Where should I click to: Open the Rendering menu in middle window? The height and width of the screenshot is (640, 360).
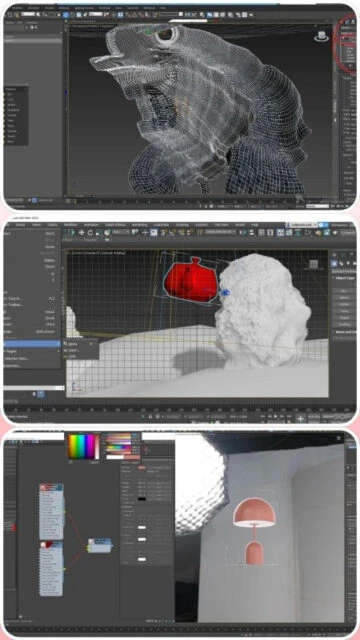coord(139,225)
